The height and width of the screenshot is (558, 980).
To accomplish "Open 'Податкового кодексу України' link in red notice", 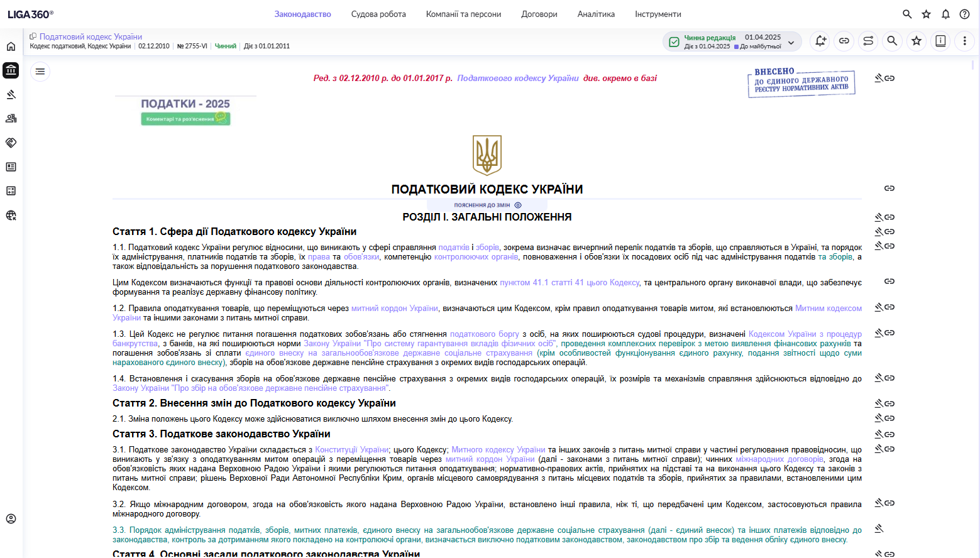I will pyautogui.click(x=518, y=78).
